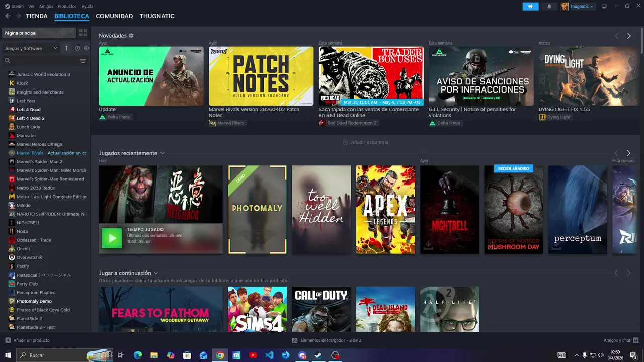
Task: Open the Sims 4 cover
Action: click(x=257, y=309)
